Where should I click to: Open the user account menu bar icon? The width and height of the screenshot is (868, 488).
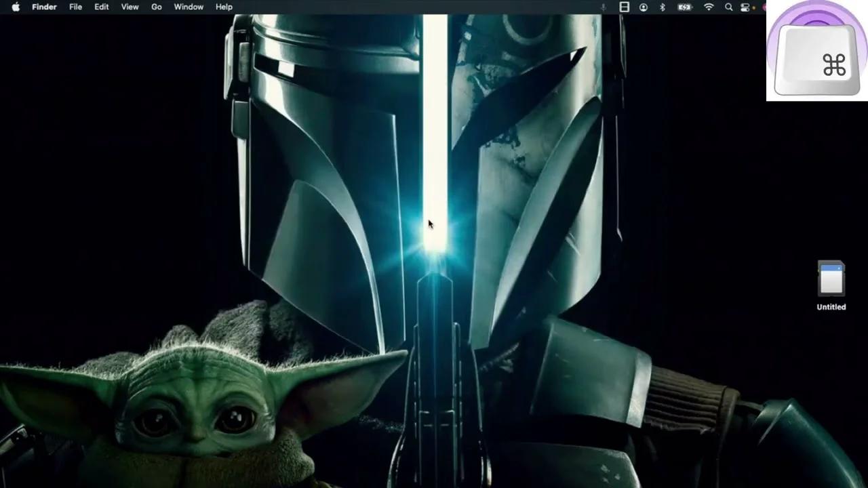644,7
